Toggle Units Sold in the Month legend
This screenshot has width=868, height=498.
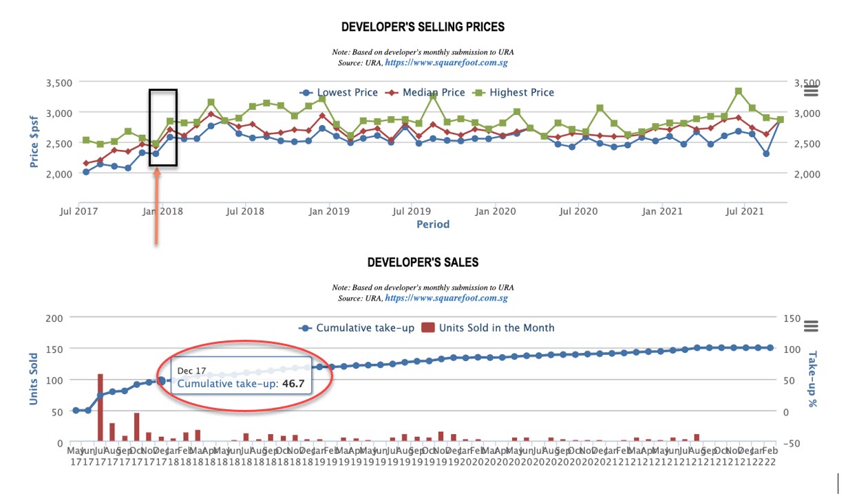(489, 328)
